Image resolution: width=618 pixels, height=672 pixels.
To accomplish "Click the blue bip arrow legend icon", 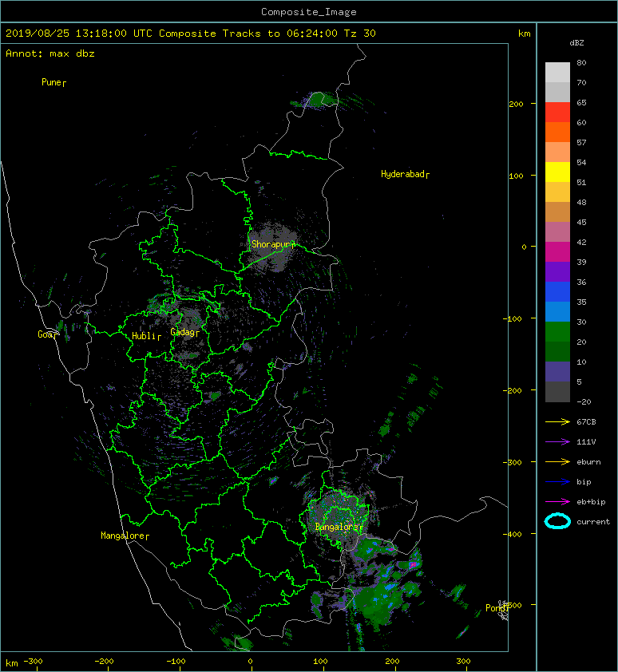I will click(557, 482).
